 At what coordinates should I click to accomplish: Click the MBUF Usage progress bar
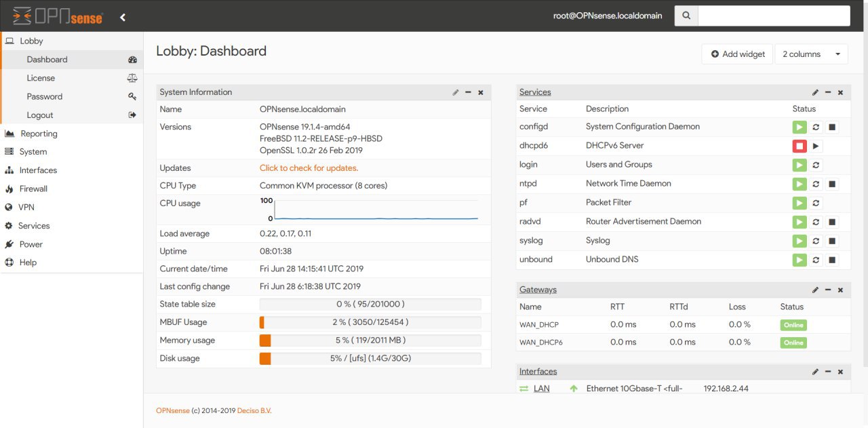tap(370, 323)
